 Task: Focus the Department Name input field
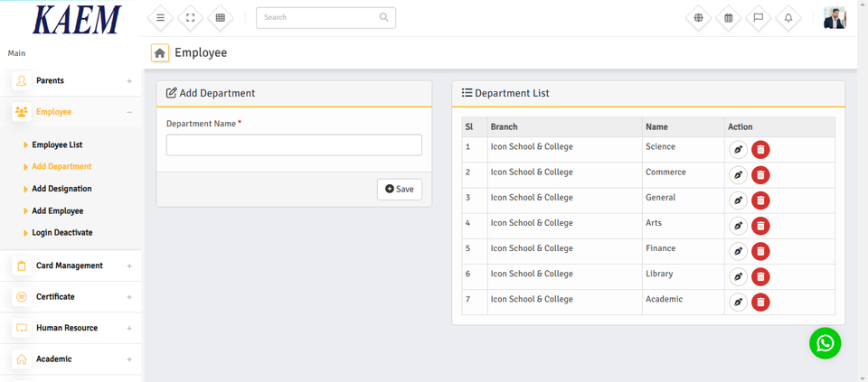click(294, 145)
